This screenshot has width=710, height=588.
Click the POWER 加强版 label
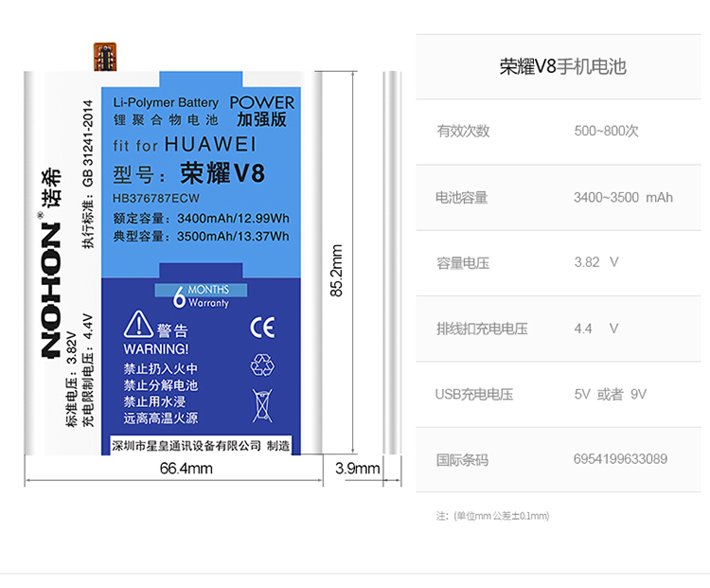(x=261, y=111)
